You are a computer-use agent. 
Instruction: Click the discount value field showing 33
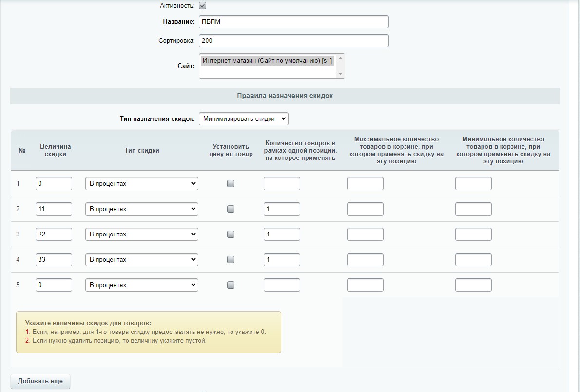54,260
